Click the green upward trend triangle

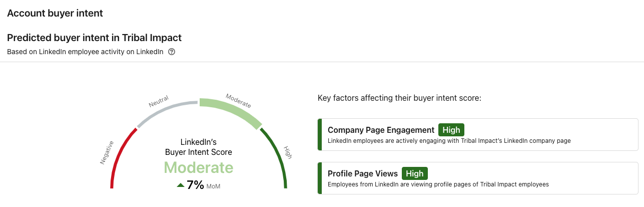click(x=181, y=185)
